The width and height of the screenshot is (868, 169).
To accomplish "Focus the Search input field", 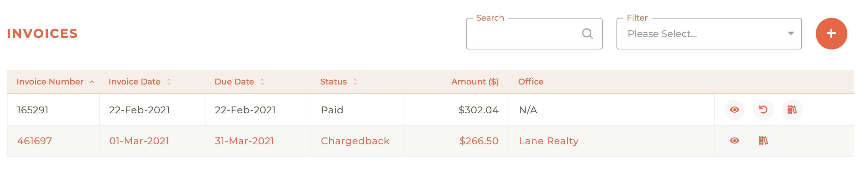I will (534, 34).
